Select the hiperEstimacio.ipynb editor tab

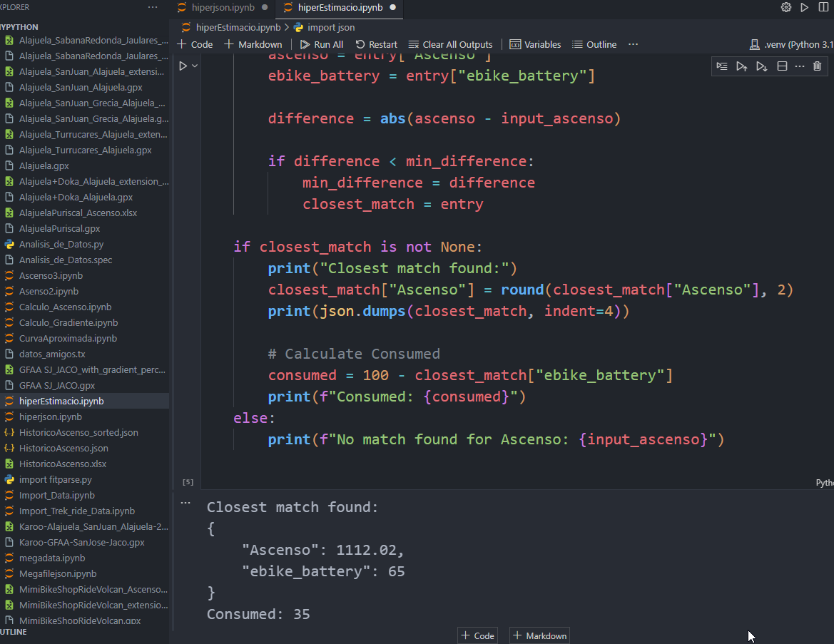(x=339, y=7)
